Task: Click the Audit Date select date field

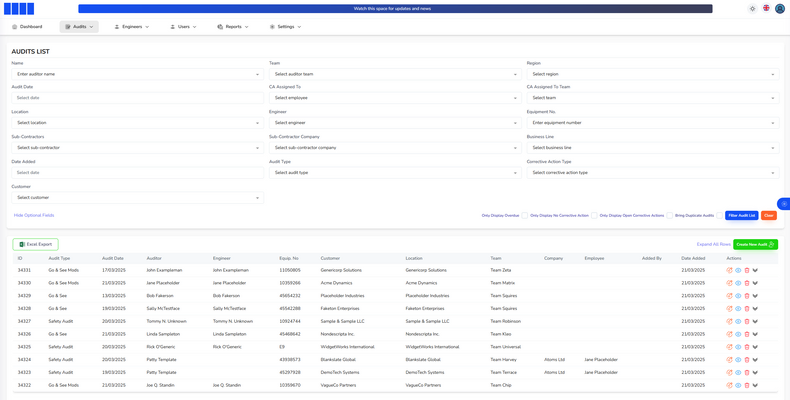Action: 138,98
